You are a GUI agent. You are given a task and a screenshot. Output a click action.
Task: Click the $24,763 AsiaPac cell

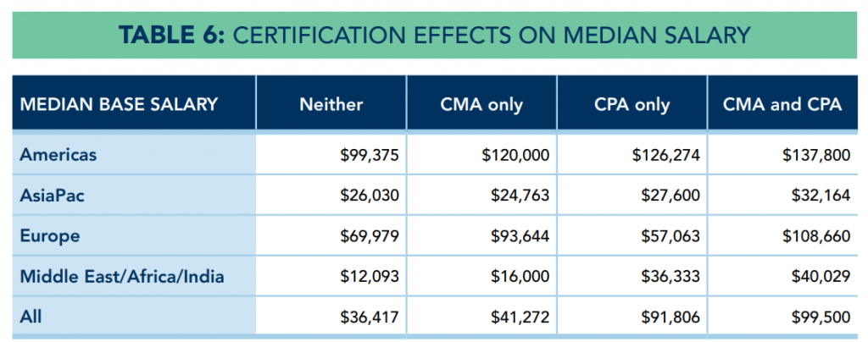(520, 196)
